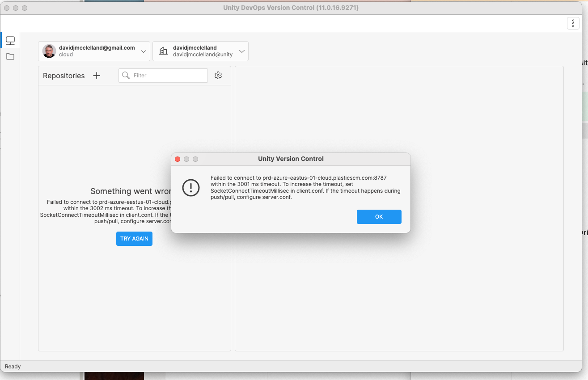Click the Ready status bar text
The height and width of the screenshot is (380, 588).
[x=13, y=366]
